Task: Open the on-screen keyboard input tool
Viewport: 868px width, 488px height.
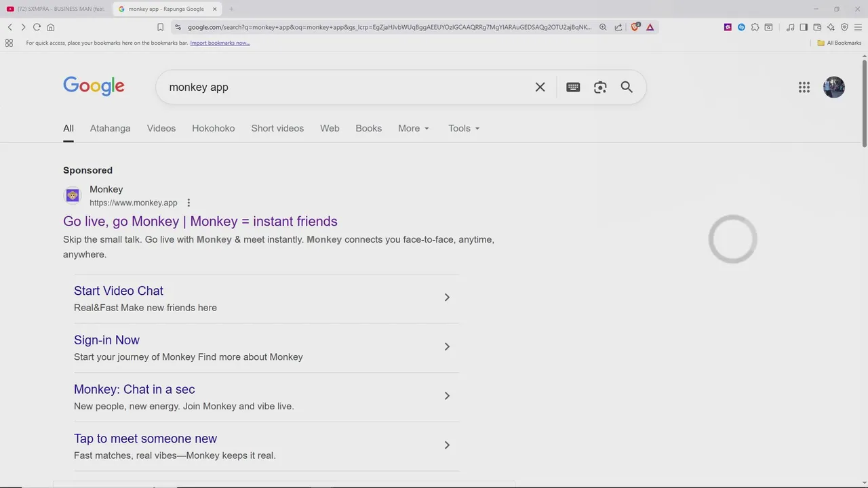Action: pyautogui.click(x=573, y=87)
